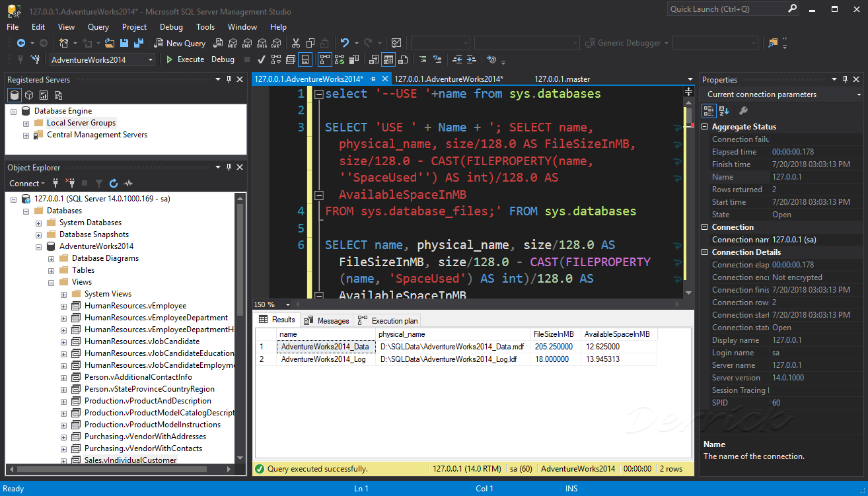Open the 150% editor zoom control
868x496 pixels.
pyautogui.click(x=272, y=304)
